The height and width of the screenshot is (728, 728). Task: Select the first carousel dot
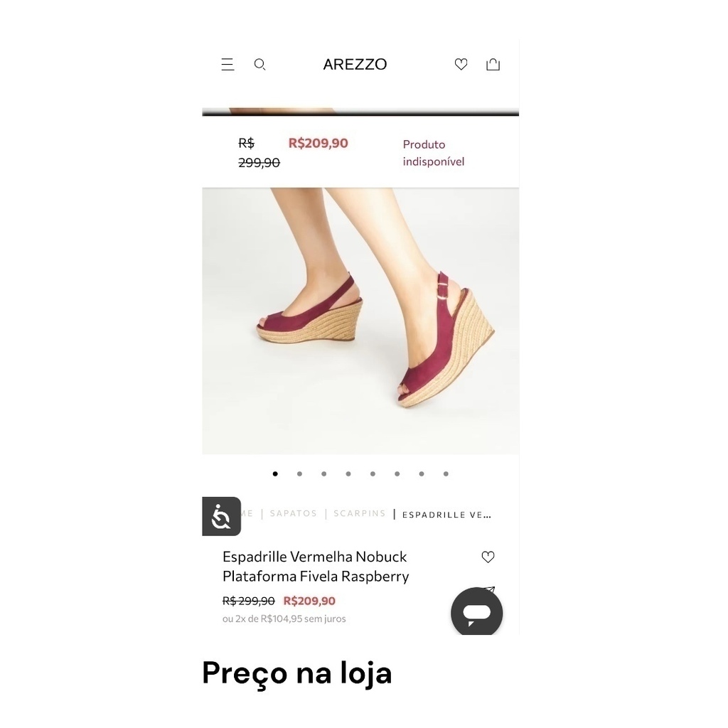click(x=275, y=473)
